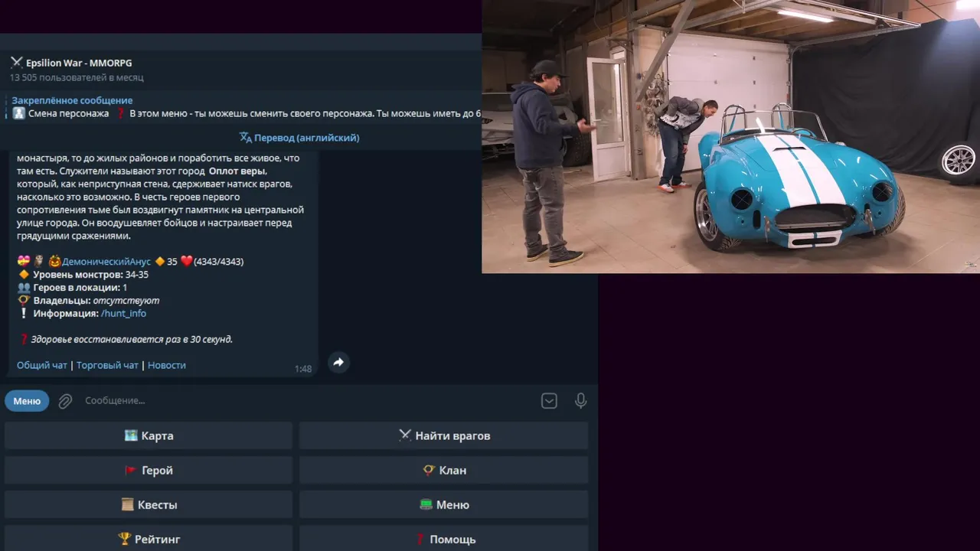Click the green Меню keyboard button
The width and height of the screenshot is (980, 551).
pyautogui.click(x=443, y=504)
